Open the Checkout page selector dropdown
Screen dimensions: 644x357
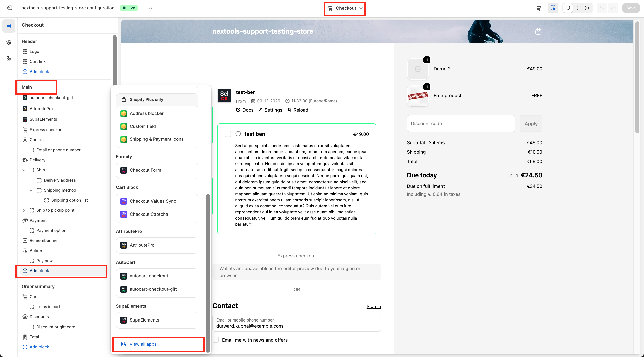click(345, 8)
